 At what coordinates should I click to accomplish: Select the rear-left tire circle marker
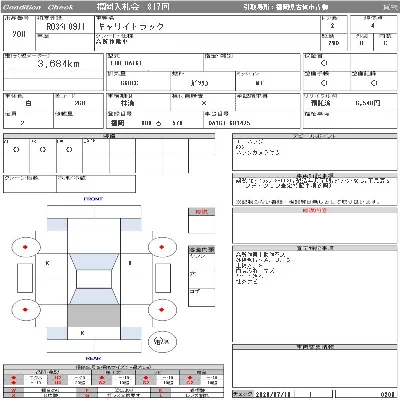pyautogui.click(x=26, y=310)
